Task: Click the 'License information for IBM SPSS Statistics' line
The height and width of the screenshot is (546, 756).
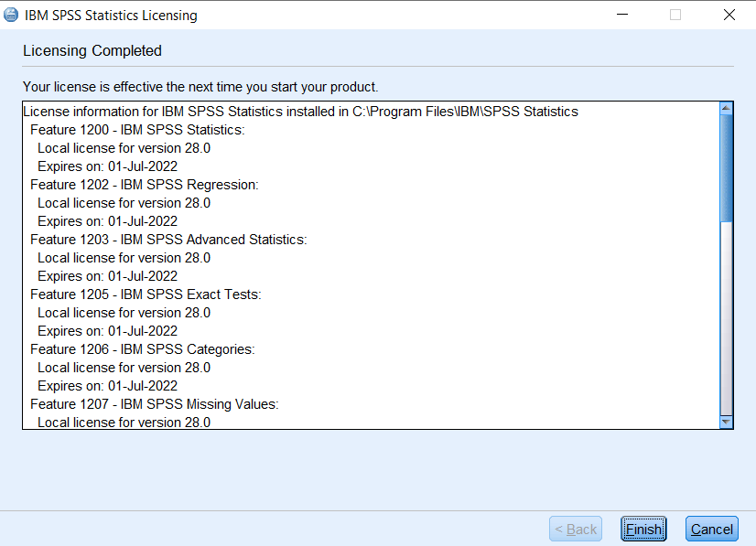Action: (x=300, y=112)
